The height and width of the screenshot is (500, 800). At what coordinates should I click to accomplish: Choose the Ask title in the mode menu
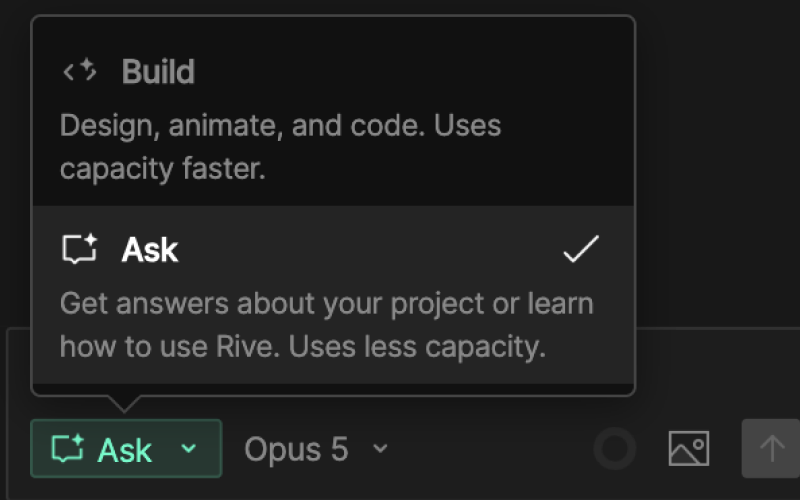[x=150, y=249]
